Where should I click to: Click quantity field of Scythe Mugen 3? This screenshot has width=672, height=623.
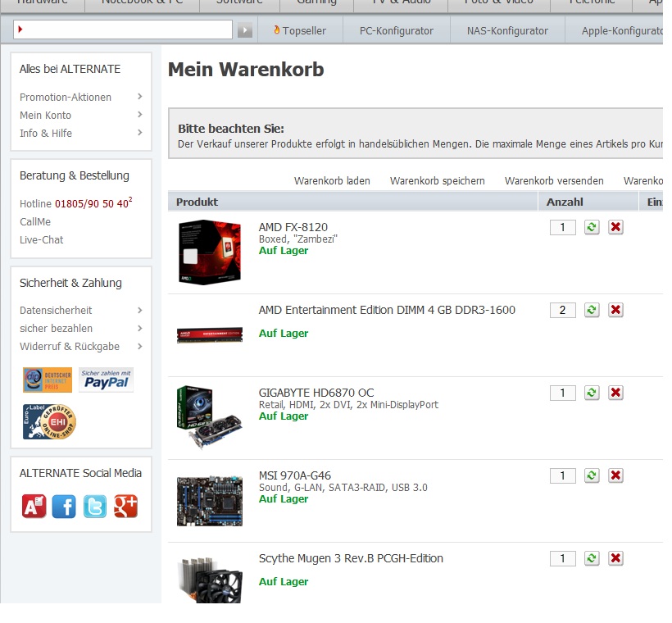[563, 558]
